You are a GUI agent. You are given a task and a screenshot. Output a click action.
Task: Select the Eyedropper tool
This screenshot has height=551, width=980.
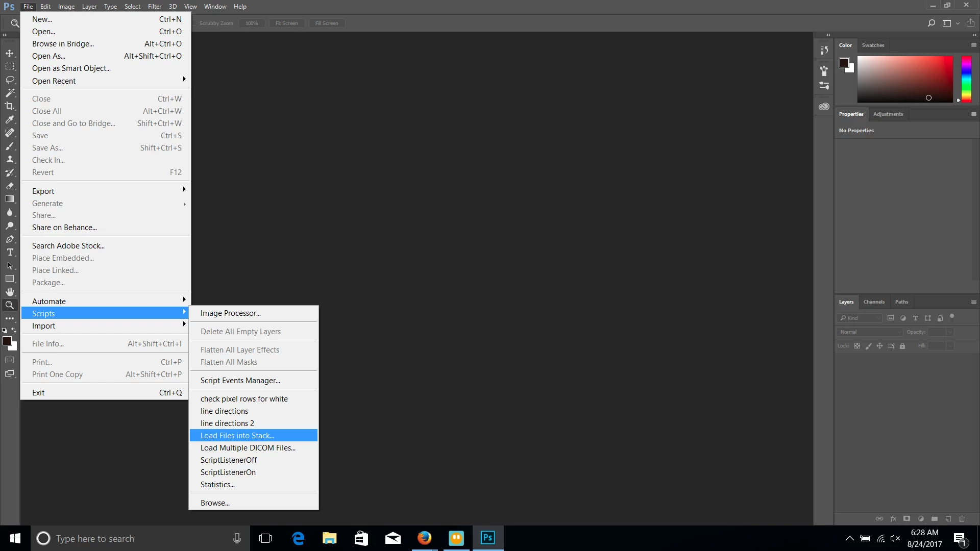[10, 119]
